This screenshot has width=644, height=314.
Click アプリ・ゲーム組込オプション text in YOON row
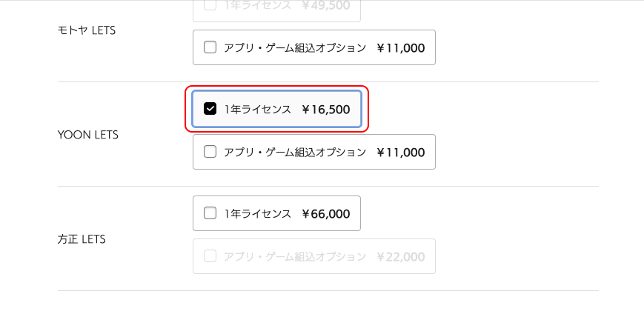pyautogui.click(x=295, y=153)
